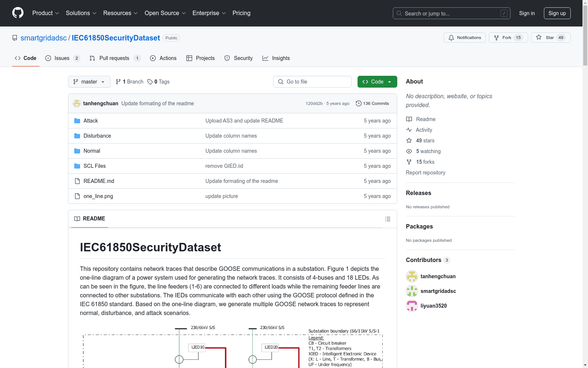View the 15 forks link
This screenshot has width=588, height=368.
(420, 162)
